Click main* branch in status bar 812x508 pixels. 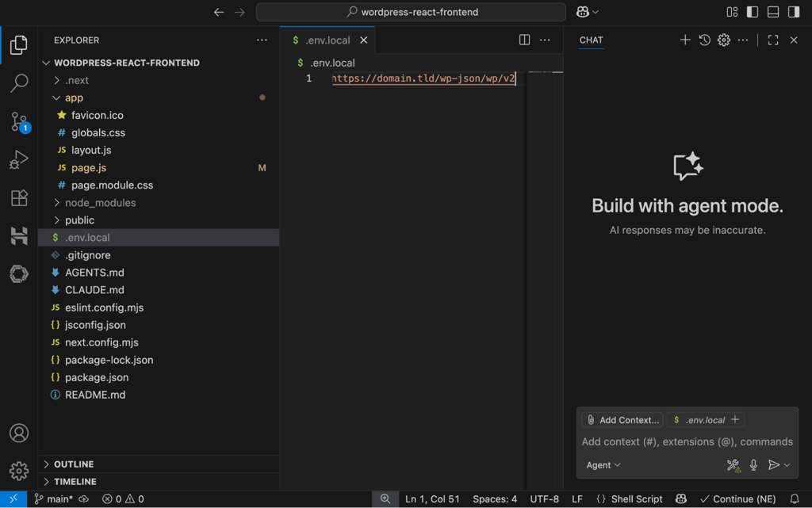click(x=54, y=498)
